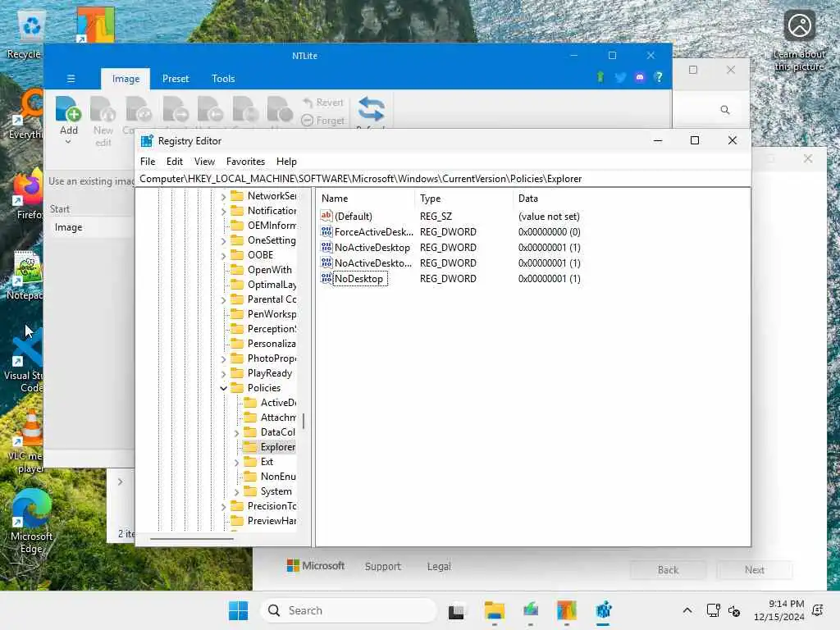
Task: Select the NoActiveDesktop value
Action: pyautogui.click(x=372, y=248)
